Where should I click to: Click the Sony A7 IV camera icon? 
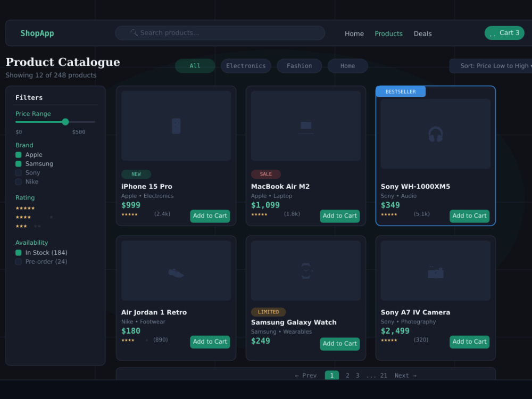tap(436, 272)
